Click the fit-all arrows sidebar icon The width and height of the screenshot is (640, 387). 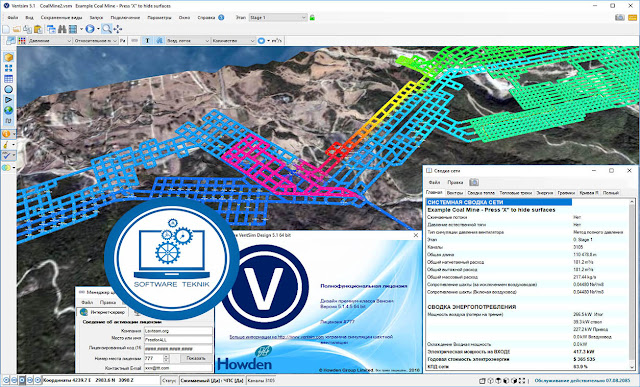[8, 68]
